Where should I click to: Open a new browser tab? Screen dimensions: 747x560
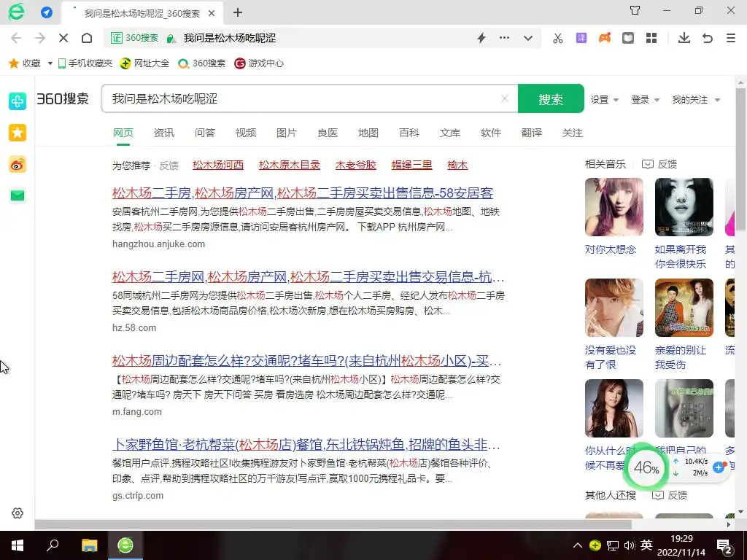(x=238, y=13)
